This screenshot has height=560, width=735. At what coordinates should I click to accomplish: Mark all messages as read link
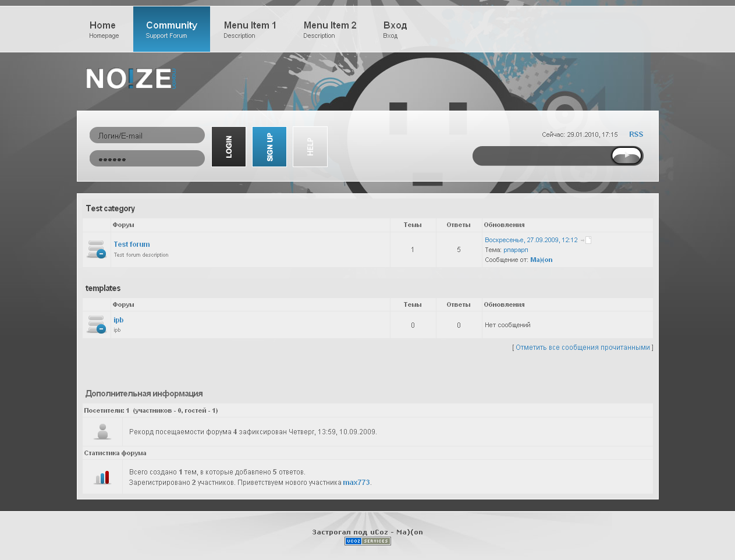(x=583, y=348)
